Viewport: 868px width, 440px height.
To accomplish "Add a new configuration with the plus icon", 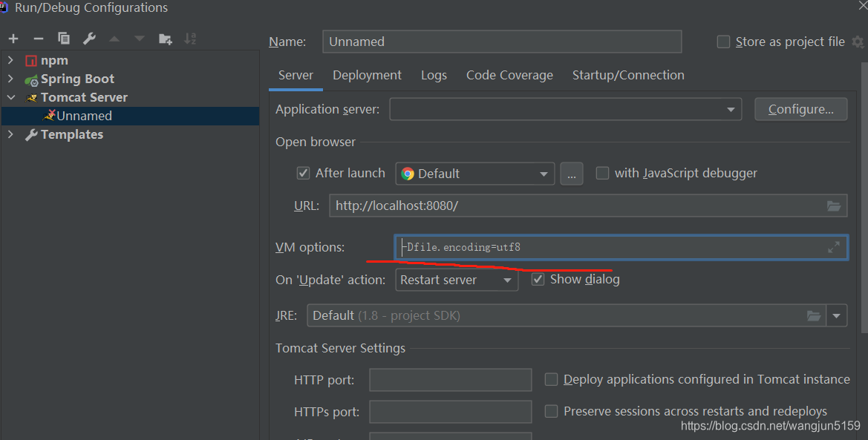I will [x=13, y=38].
